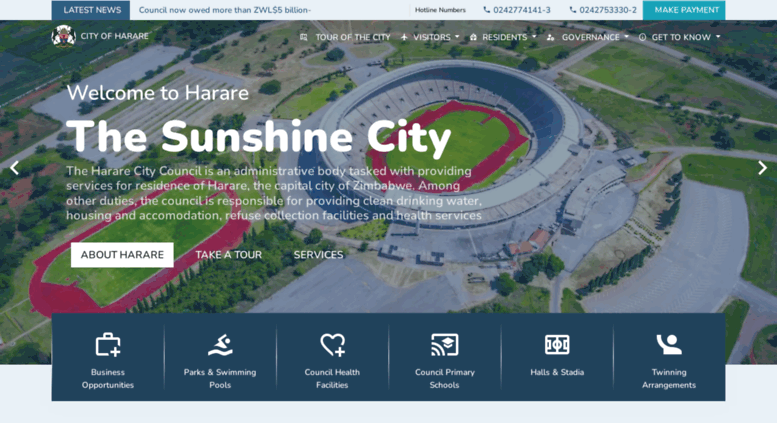The image size is (777, 423).
Task: Open the Visitors menu
Action: click(x=430, y=37)
